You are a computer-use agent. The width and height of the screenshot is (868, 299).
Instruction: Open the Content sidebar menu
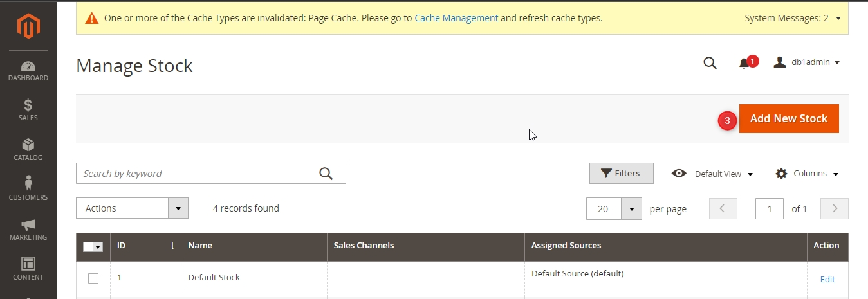(x=28, y=270)
